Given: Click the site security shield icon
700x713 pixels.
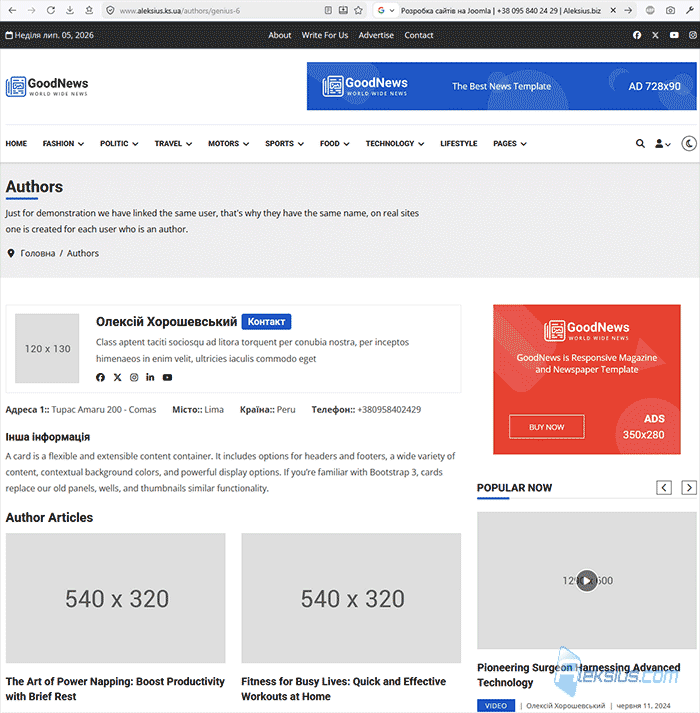Looking at the screenshot, I should 110,10.
